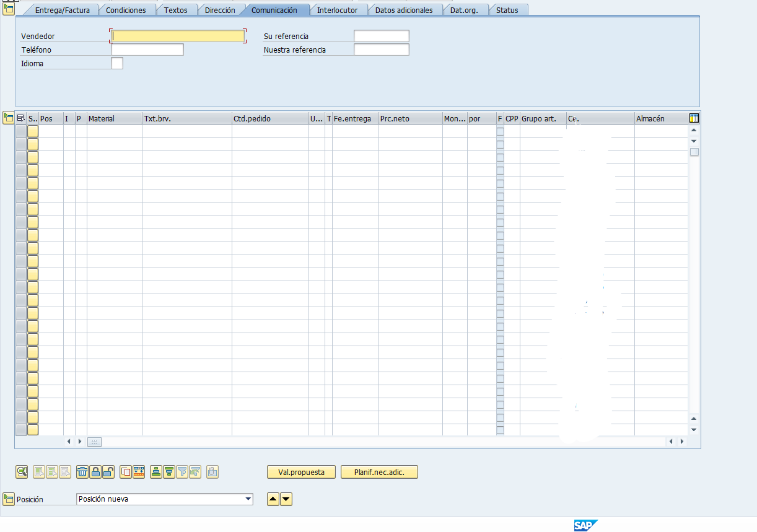The height and width of the screenshot is (532, 757).
Task: Click the left arrow at horizontal scrollbar's start
Action: pyautogui.click(x=69, y=442)
